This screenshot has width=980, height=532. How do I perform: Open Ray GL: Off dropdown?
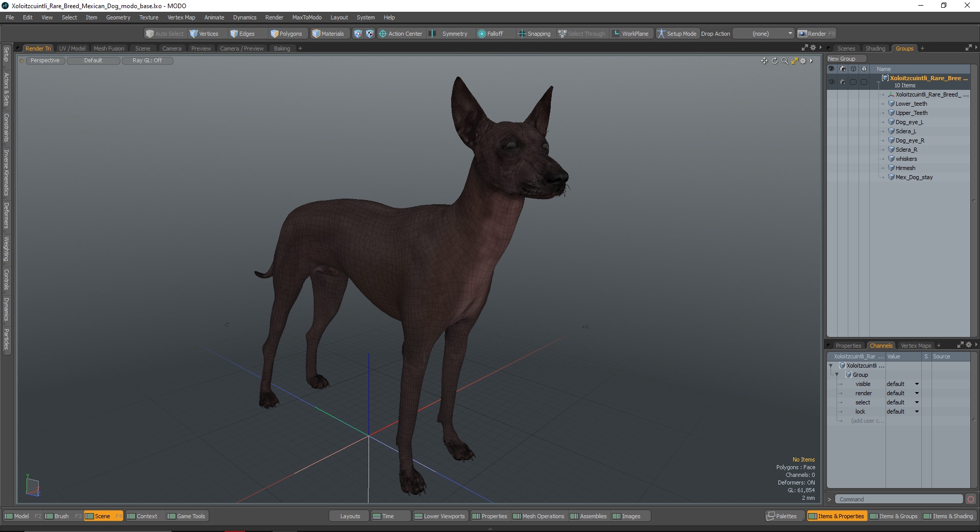(147, 60)
